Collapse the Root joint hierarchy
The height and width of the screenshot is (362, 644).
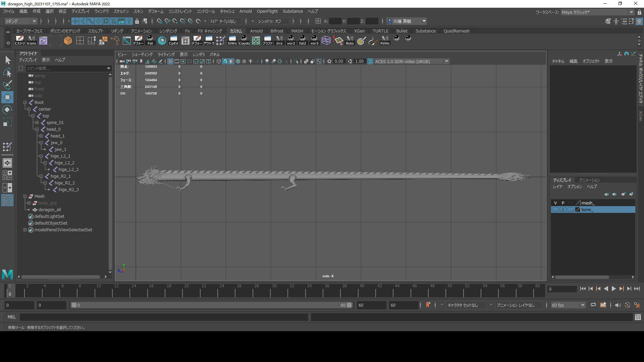pyautogui.click(x=25, y=103)
